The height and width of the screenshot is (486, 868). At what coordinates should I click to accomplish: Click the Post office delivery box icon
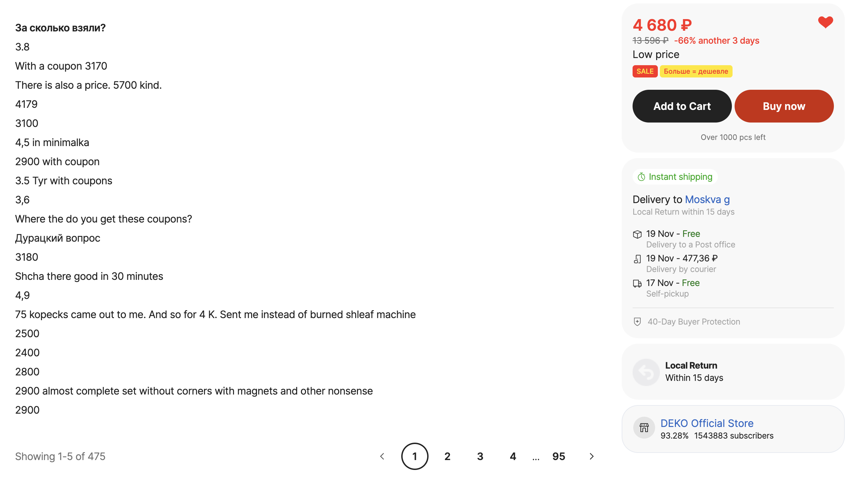click(637, 234)
